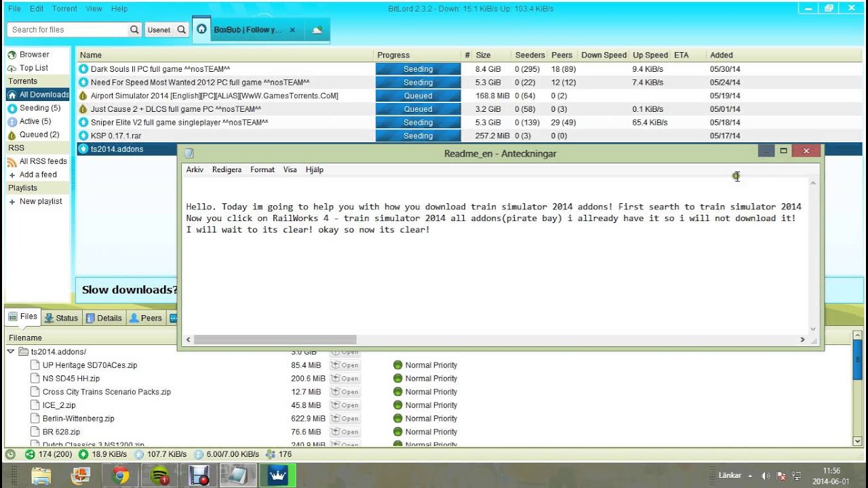The image size is (868, 488).
Task: Change Normal Priority for NS SD45 HH.zip
Action: (x=425, y=378)
